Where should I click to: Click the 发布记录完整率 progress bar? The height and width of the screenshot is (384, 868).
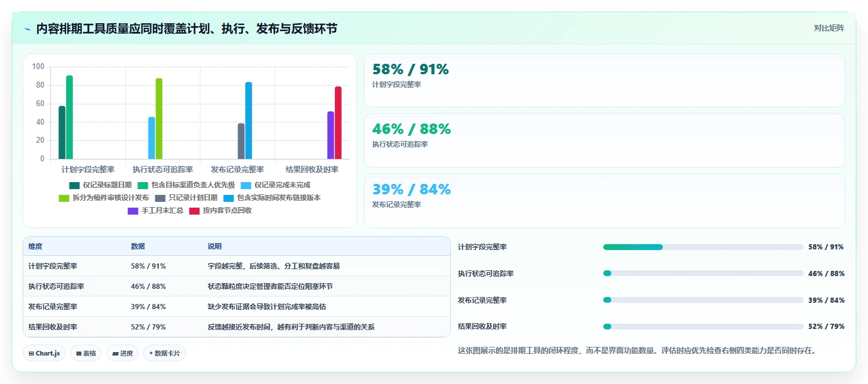click(x=703, y=300)
